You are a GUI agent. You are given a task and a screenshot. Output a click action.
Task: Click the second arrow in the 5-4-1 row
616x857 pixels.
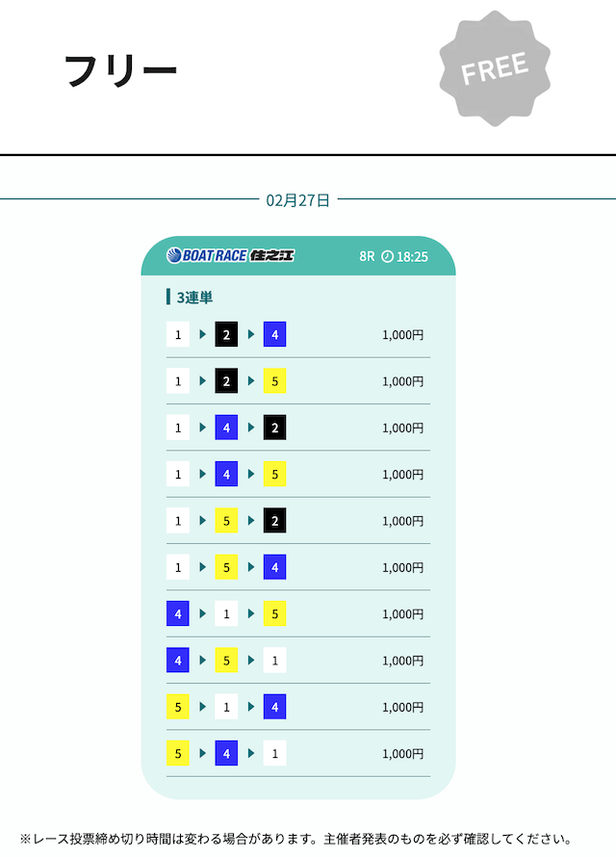pos(251,753)
